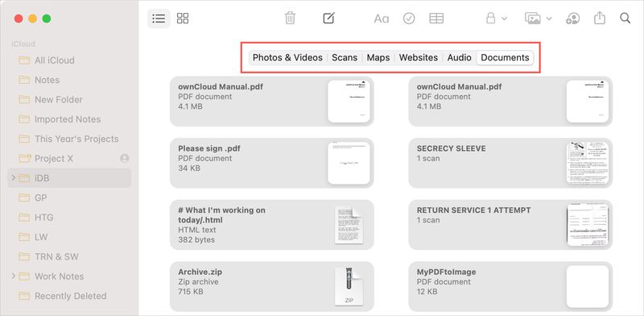Click the Archive.zip file icon
The width and height of the screenshot is (644, 316).
349,287
